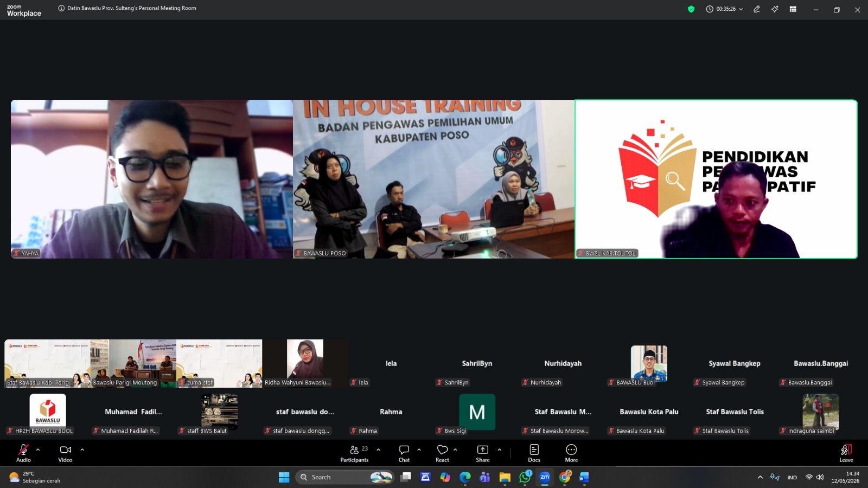Expand video options arrow beside Video
Screen dimensions: 868x488
click(x=82, y=450)
